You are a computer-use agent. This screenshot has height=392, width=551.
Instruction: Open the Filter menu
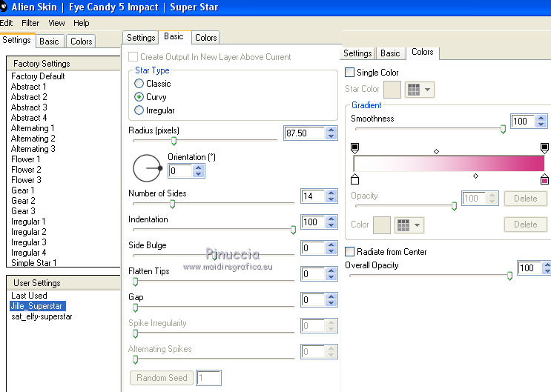(x=30, y=23)
